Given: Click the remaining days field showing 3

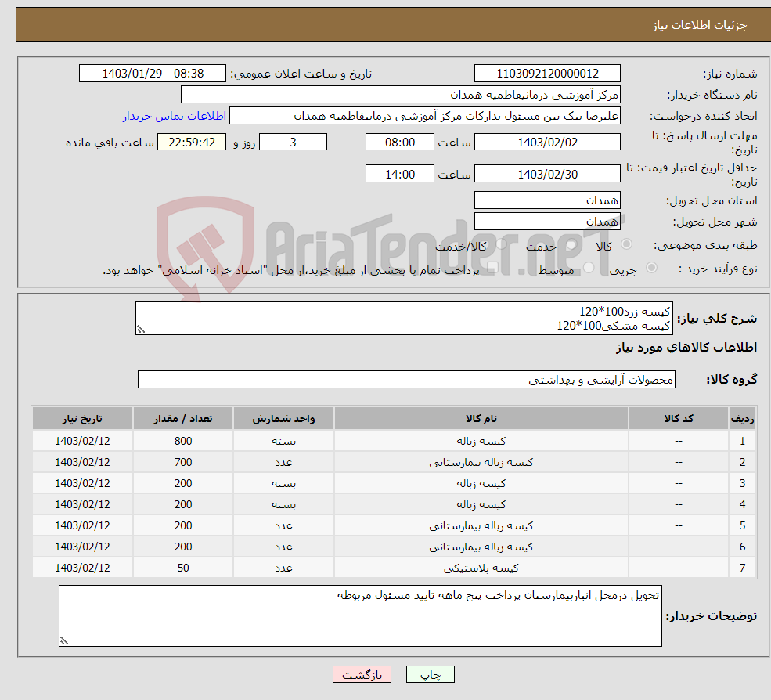Looking at the screenshot, I should pyautogui.click(x=293, y=143).
